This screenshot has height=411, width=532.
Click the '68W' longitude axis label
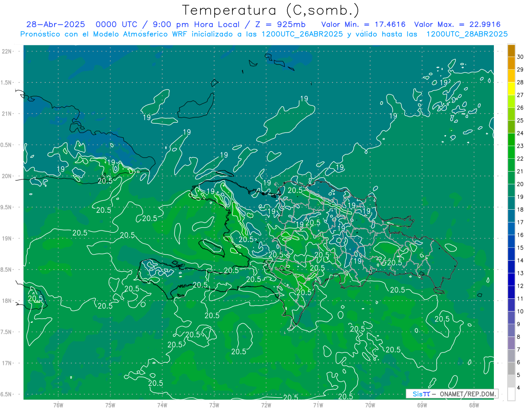[x=474, y=405]
